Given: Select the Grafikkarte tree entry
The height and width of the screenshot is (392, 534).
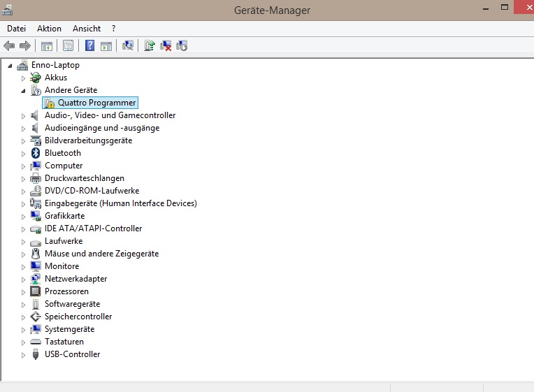Looking at the screenshot, I should coord(64,216).
